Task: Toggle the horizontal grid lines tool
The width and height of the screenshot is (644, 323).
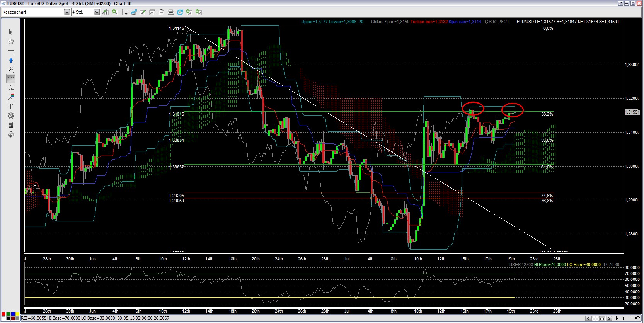Action: 11,78
